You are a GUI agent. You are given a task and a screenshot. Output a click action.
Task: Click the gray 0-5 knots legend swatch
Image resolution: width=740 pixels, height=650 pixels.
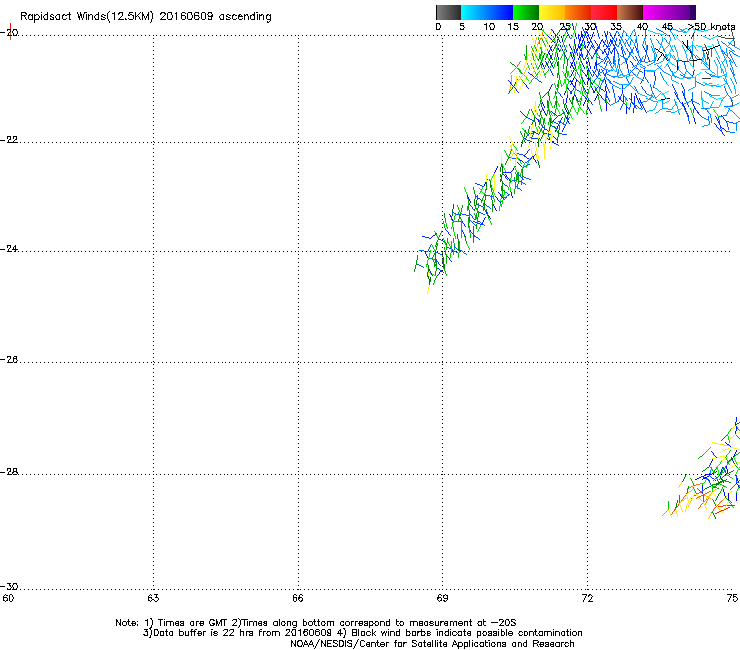(448, 12)
